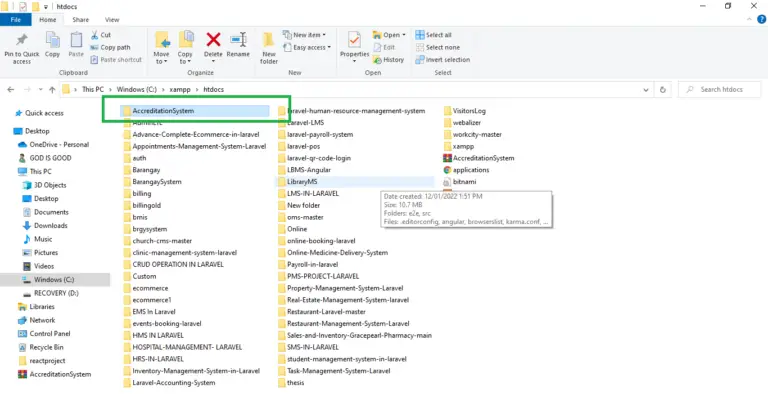Select the laravel-payroll-system folder
The image size is (768, 394).
pyautogui.click(x=315, y=135)
